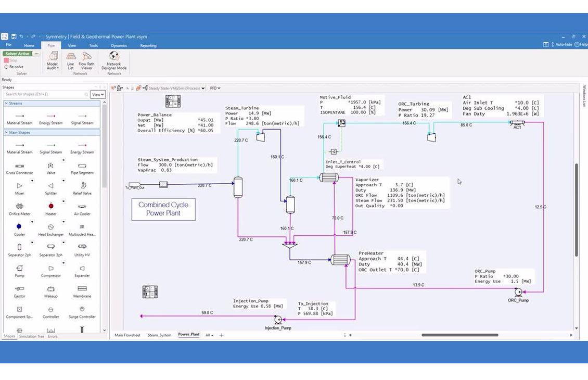Expand the Compressor shape variants arrow
This screenshot has height=380, width=588.
(63, 263)
